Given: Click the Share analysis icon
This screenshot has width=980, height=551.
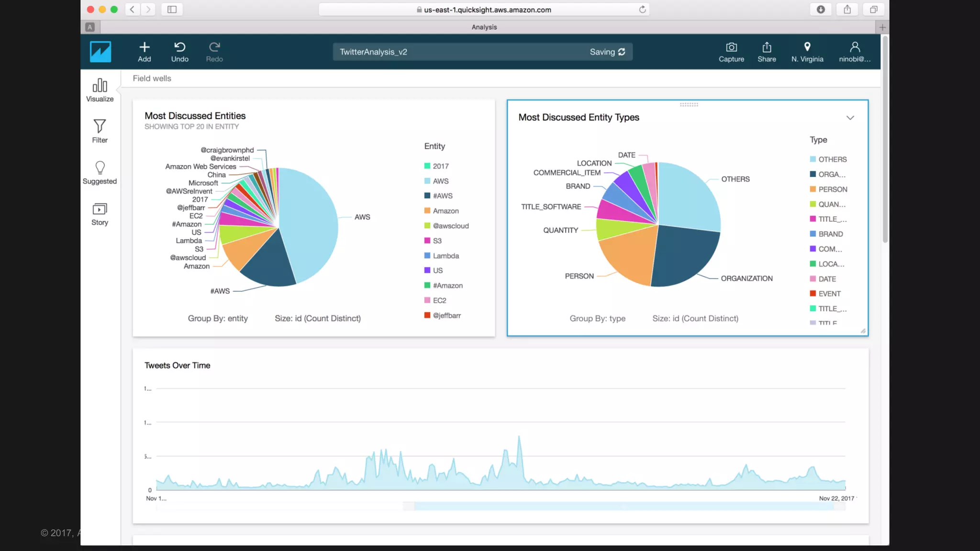Looking at the screenshot, I should 767,47.
